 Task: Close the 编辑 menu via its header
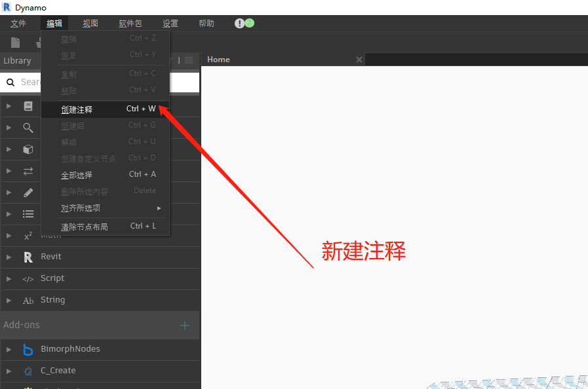54,24
